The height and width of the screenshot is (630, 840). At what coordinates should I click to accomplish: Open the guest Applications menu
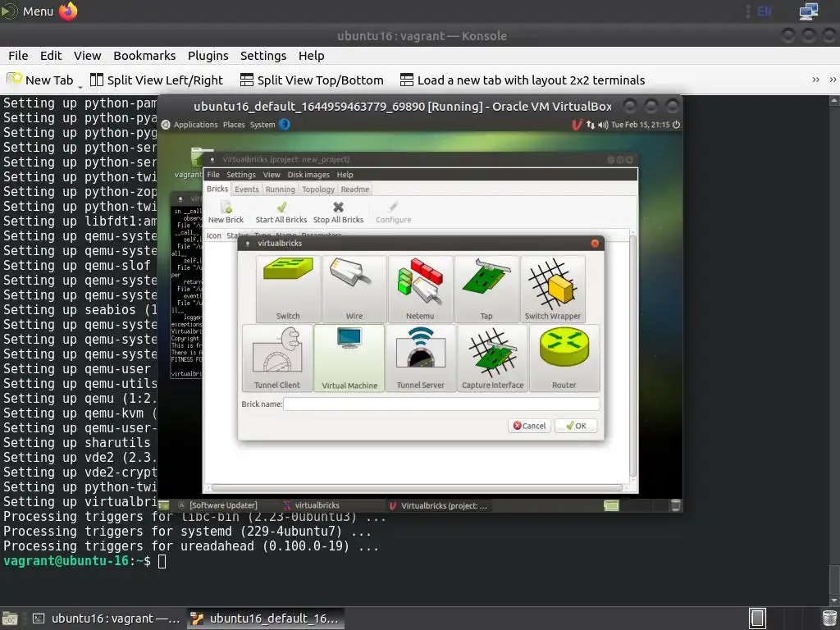pos(195,125)
